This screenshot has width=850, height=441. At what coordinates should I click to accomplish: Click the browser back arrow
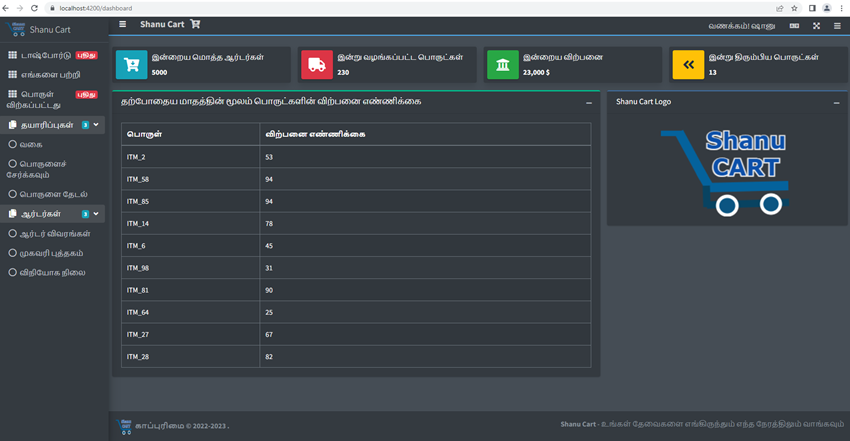[5, 8]
